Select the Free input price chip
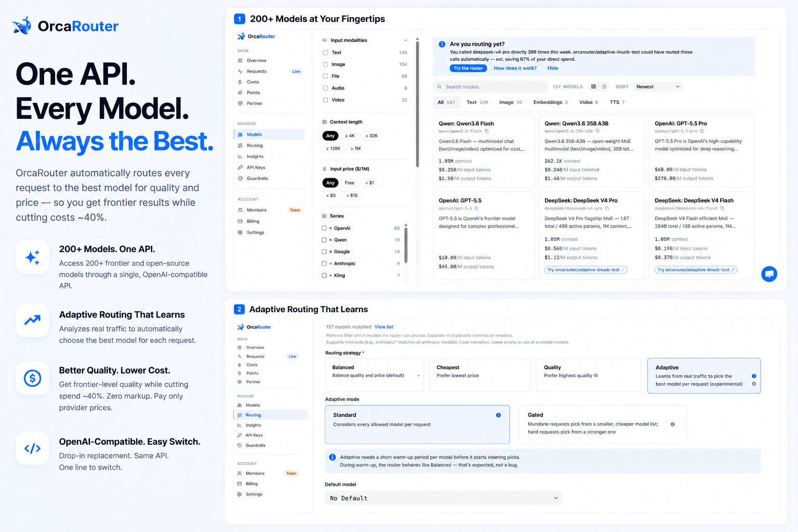The height and width of the screenshot is (532, 798). coord(349,183)
